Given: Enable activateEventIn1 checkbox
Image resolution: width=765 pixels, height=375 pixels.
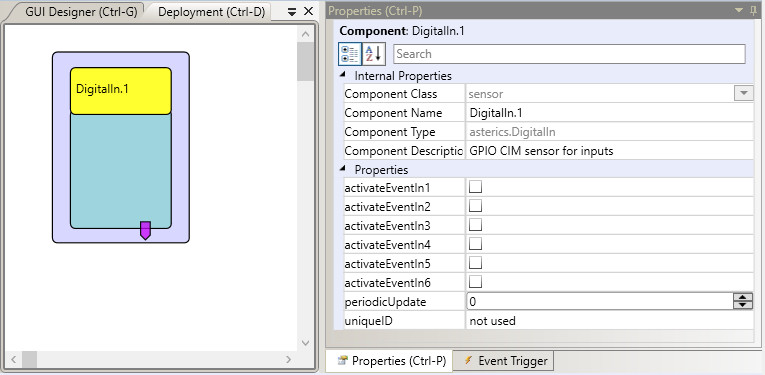Looking at the screenshot, I should 475,187.
